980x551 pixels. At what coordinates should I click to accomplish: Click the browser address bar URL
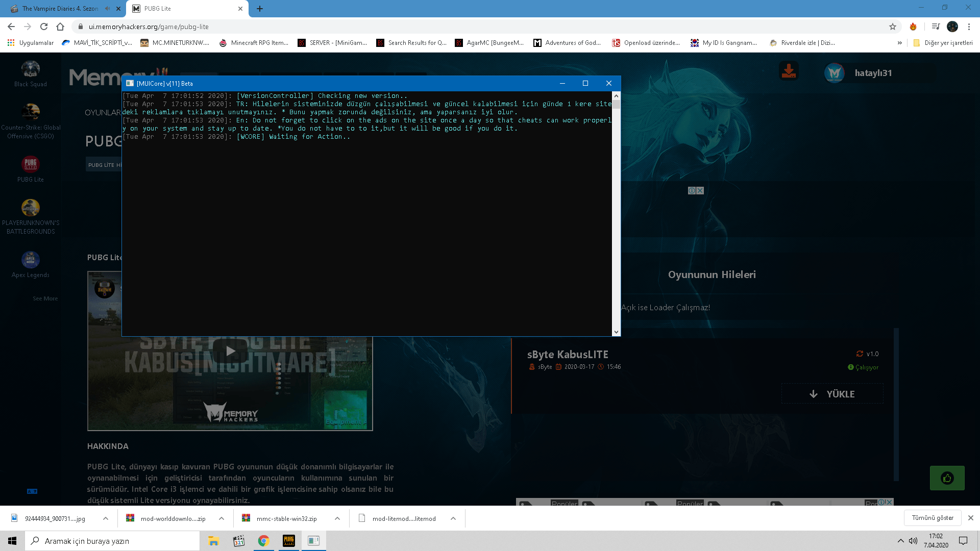pyautogui.click(x=149, y=27)
